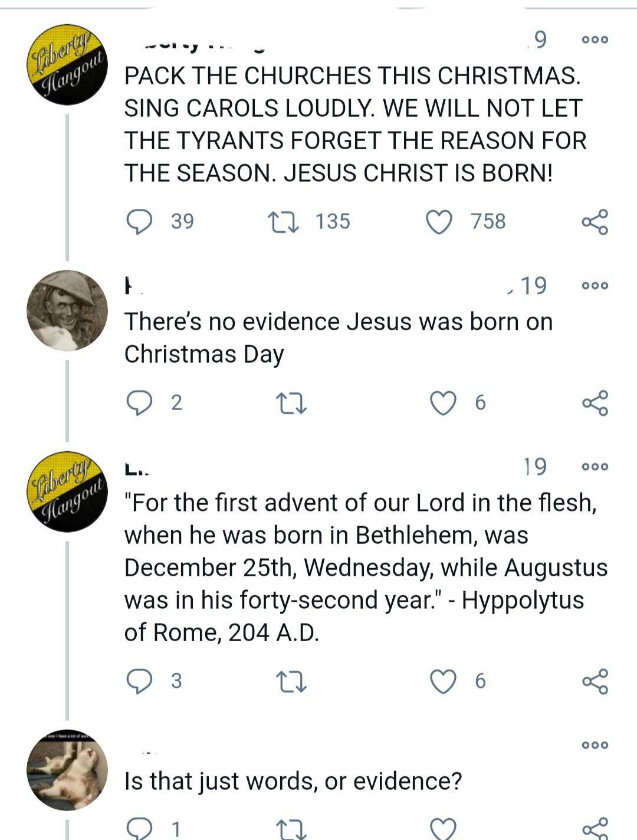Retweet the Christmas carols tweet
This screenshot has width=637, height=840.
pyautogui.click(x=286, y=221)
